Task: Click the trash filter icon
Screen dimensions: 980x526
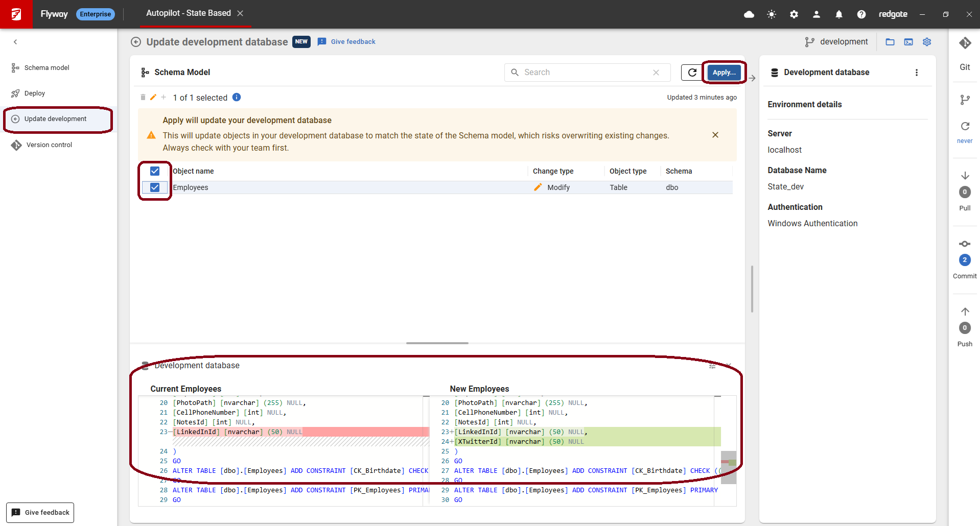Action: pyautogui.click(x=143, y=97)
